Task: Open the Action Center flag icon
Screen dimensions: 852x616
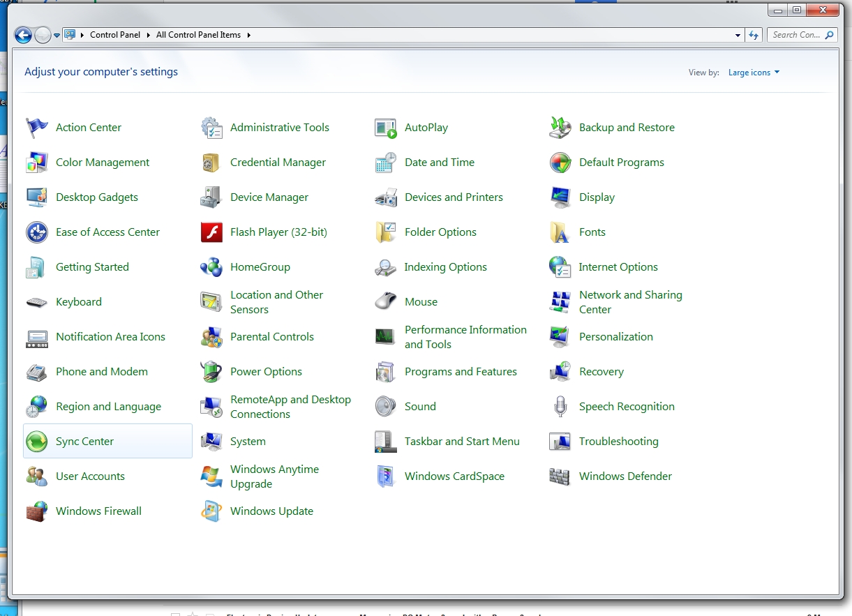Action: (x=36, y=128)
